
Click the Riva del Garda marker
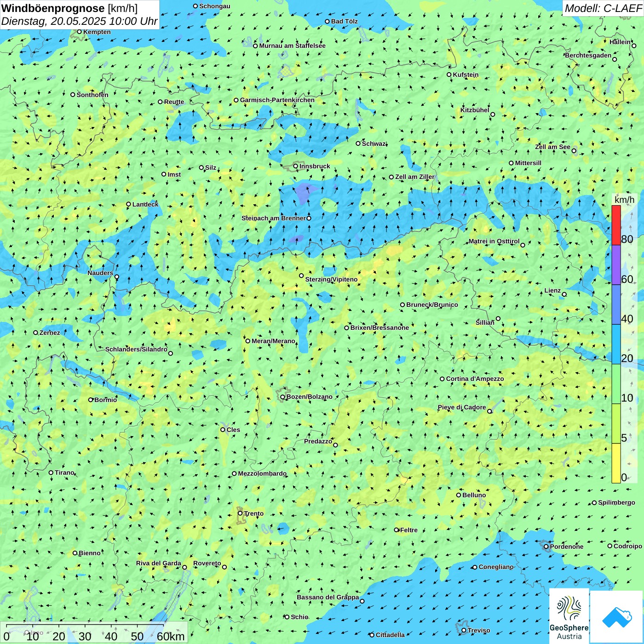point(185,567)
